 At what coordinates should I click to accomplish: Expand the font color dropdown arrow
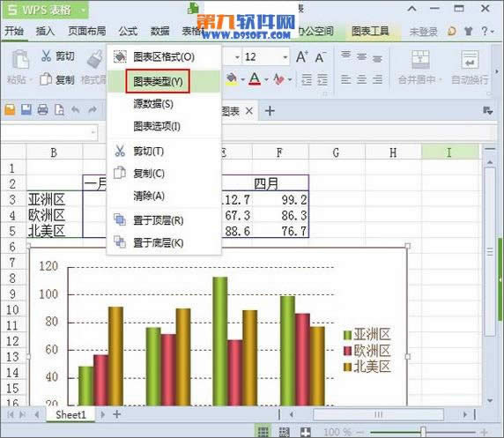(x=266, y=79)
